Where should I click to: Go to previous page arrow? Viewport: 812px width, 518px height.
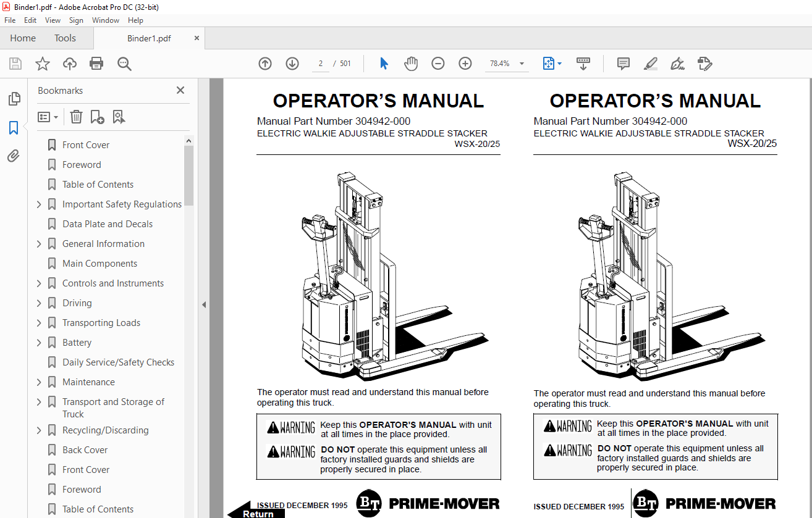[265, 64]
